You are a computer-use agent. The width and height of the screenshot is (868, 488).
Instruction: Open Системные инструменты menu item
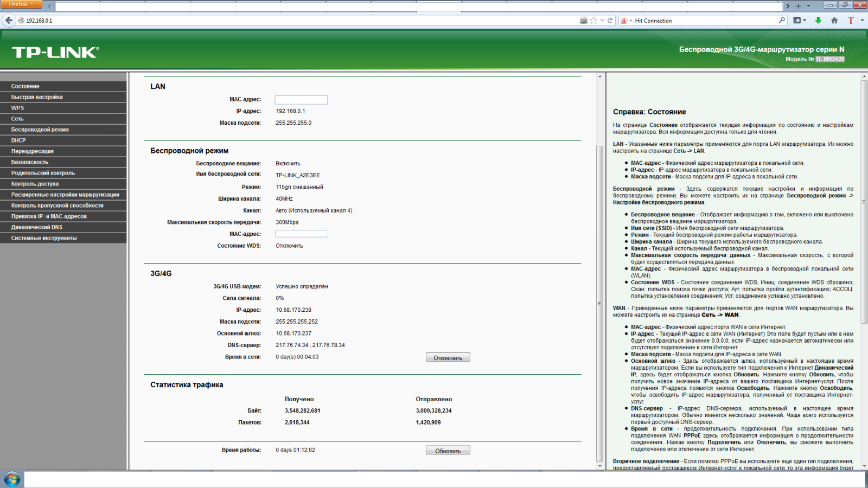63,238
